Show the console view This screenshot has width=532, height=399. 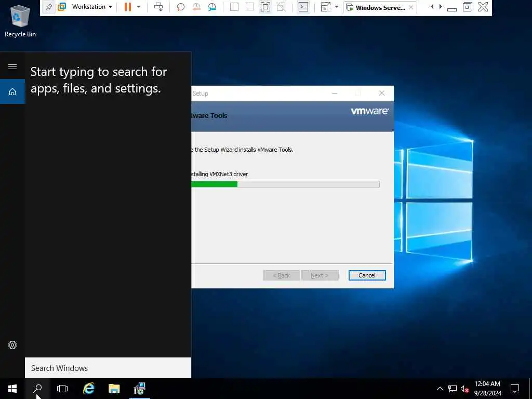tap(303, 7)
